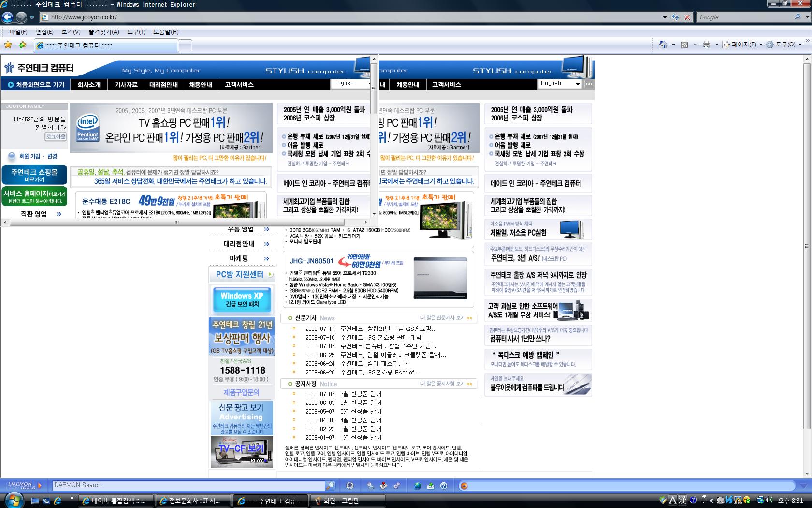Open 기사자료 navigation item
Image resolution: width=812 pixels, height=508 pixels.
pos(126,84)
